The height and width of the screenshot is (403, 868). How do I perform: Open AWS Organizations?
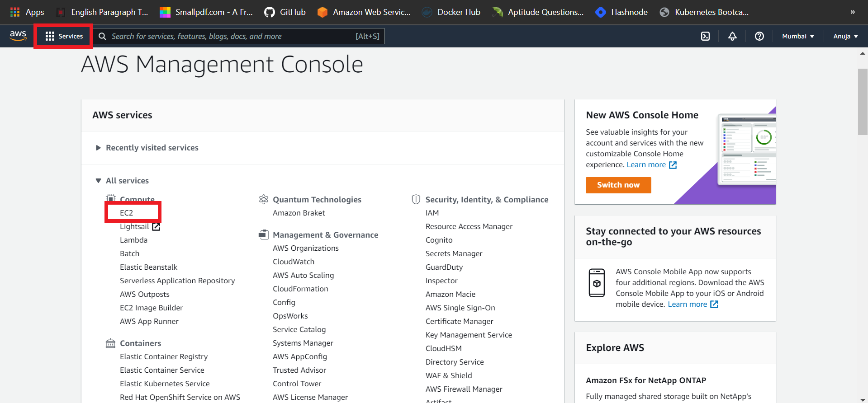point(305,248)
